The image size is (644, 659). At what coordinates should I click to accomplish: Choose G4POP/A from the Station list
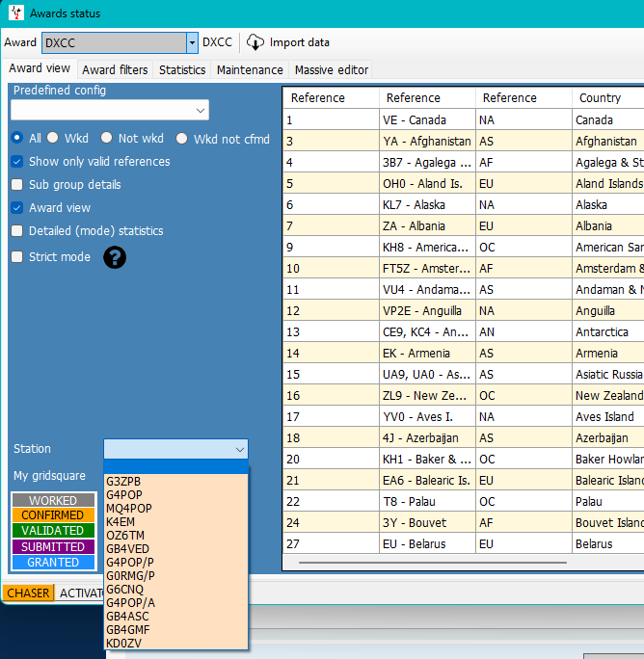coord(175,603)
